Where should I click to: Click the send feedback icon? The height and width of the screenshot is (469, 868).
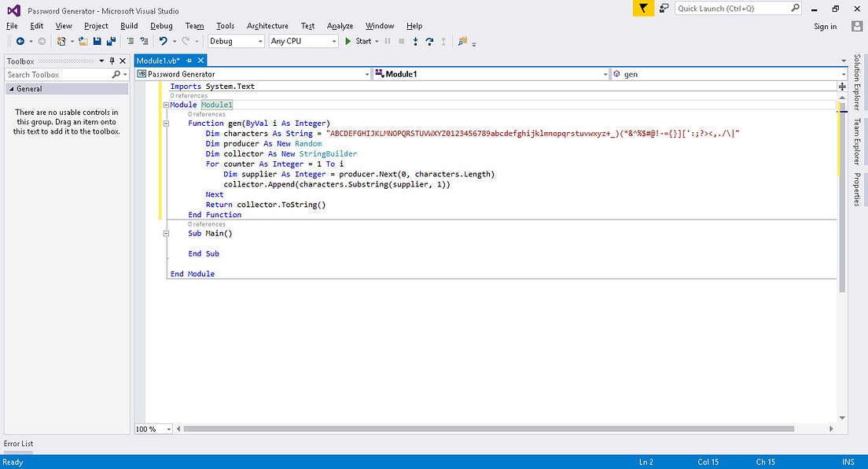(x=664, y=8)
